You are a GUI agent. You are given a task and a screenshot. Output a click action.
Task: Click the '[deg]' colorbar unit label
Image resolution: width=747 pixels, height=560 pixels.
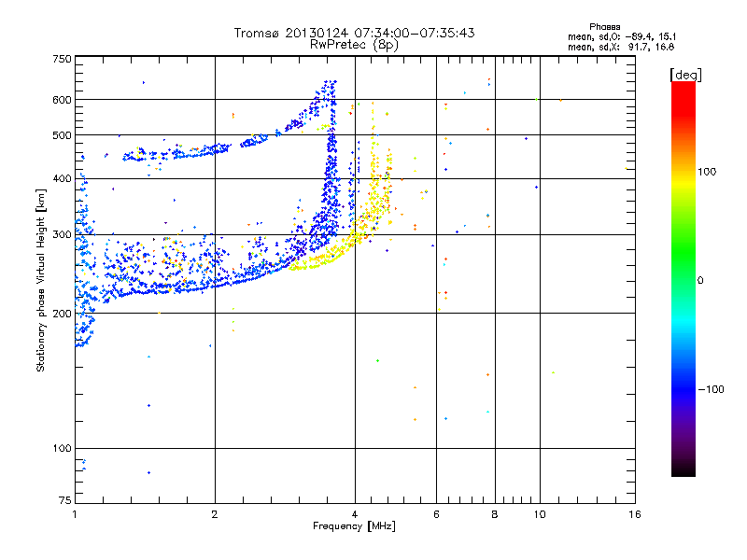pyautogui.click(x=685, y=75)
